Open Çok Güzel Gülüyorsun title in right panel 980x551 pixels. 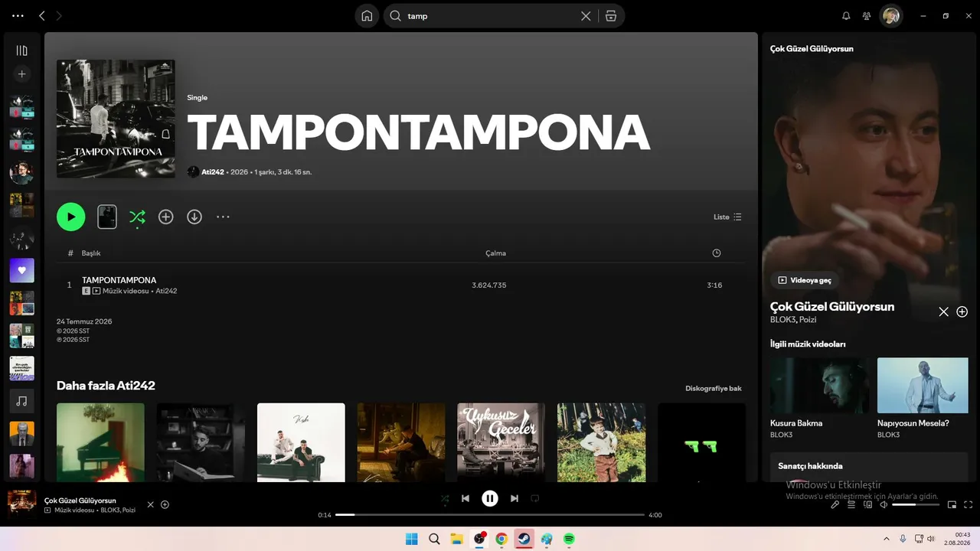(x=832, y=306)
